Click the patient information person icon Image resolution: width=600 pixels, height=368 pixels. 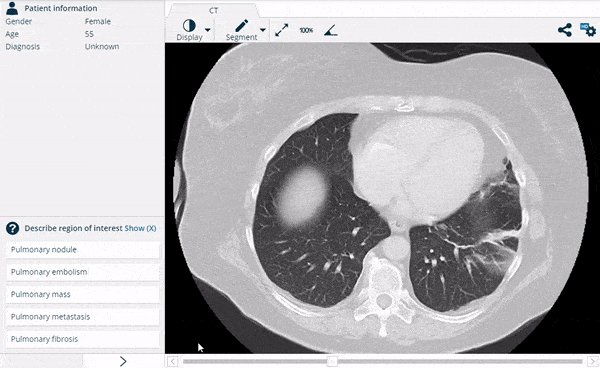point(12,8)
